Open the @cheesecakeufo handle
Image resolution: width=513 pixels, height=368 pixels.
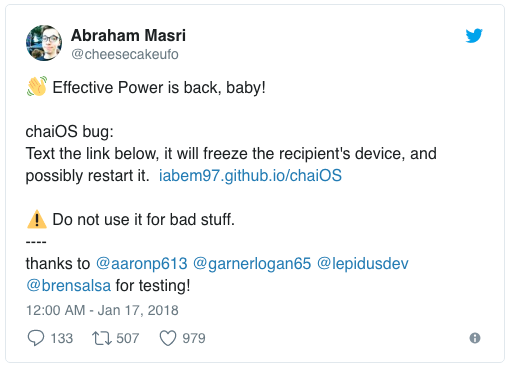(125, 54)
